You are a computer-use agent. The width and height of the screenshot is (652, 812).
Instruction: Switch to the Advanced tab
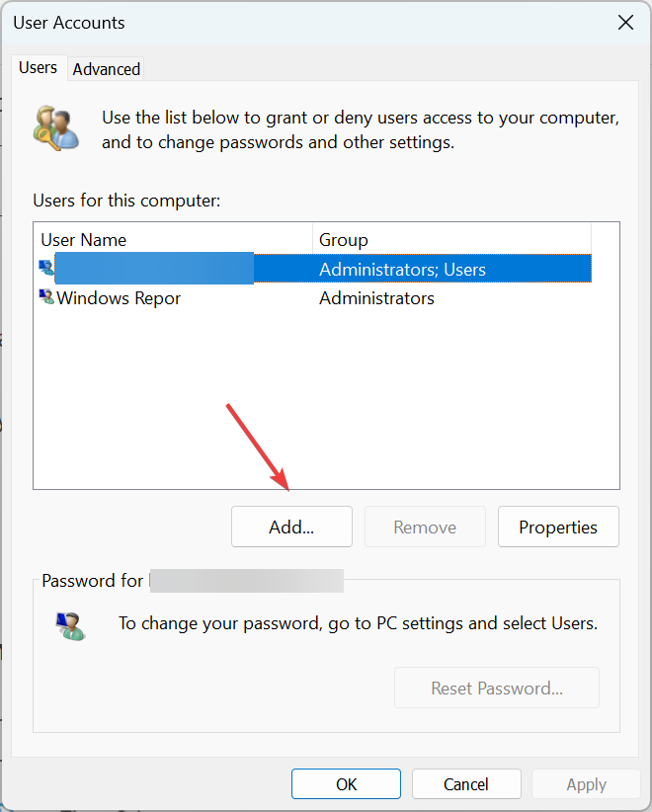click(x=106, y=69)
